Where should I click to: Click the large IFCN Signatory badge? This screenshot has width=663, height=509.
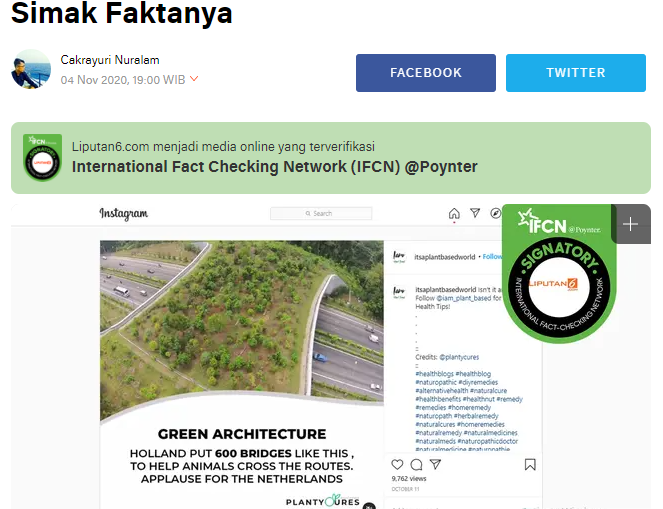pyautogui.click(x=559, y=274)
